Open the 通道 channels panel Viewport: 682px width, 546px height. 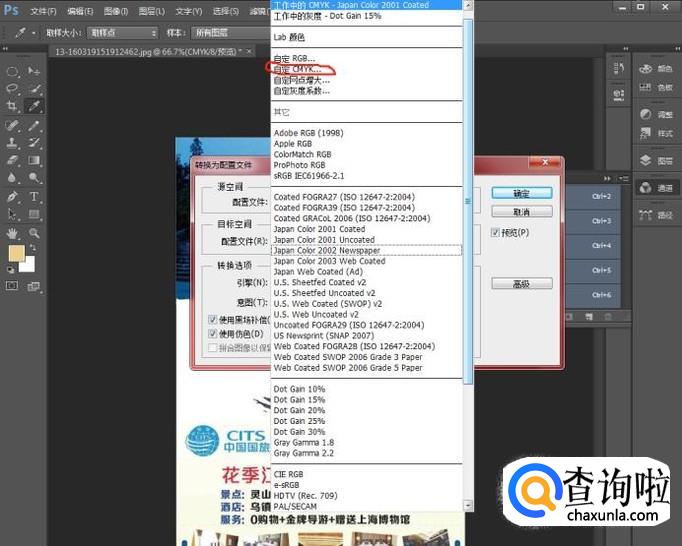(655, 188)
